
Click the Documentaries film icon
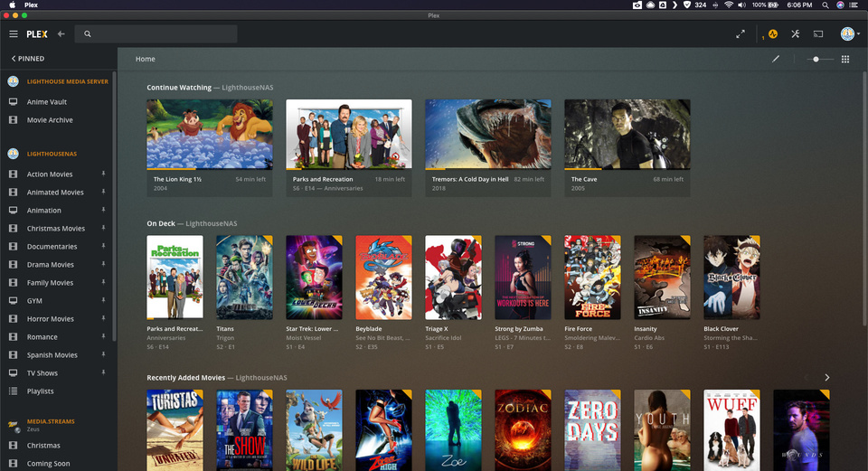click(x=14, y=246)
